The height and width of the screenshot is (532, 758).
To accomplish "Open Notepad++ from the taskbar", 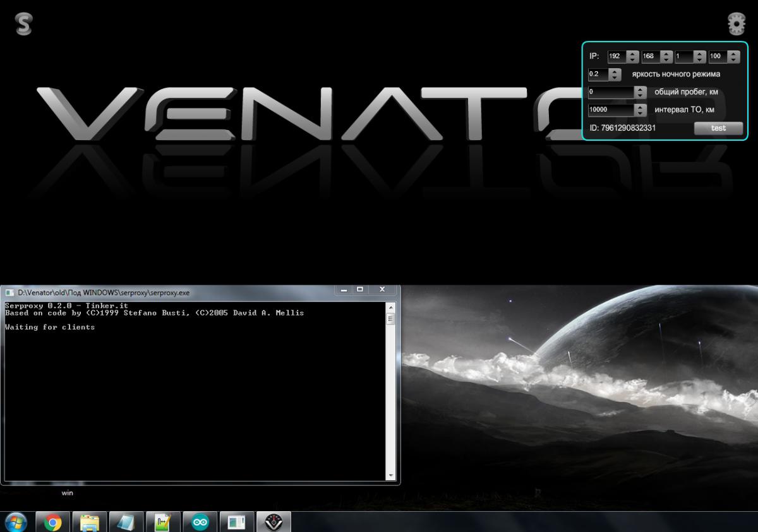I will coord(163,522).
